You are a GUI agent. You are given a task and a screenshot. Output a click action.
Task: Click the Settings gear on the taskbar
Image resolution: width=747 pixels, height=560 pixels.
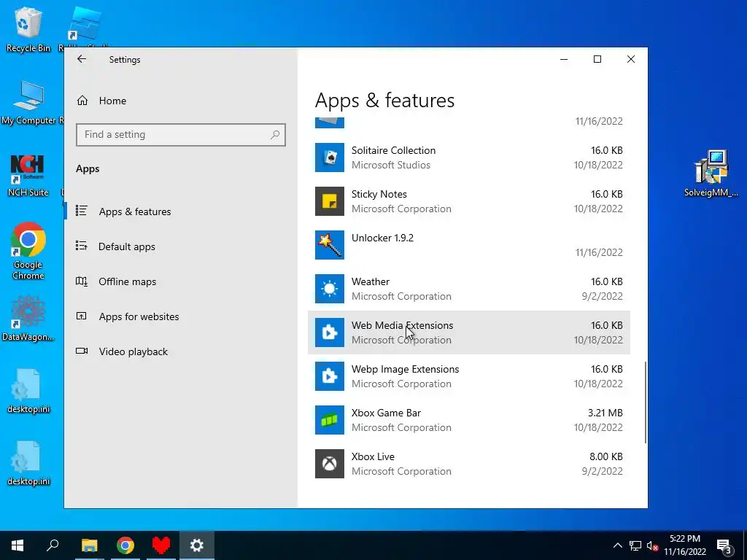tap(197, 545)
